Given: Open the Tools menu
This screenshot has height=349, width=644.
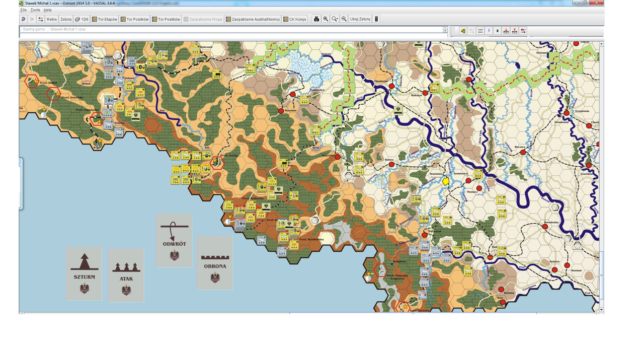Looking at the screenshot, I should [35, 10].
